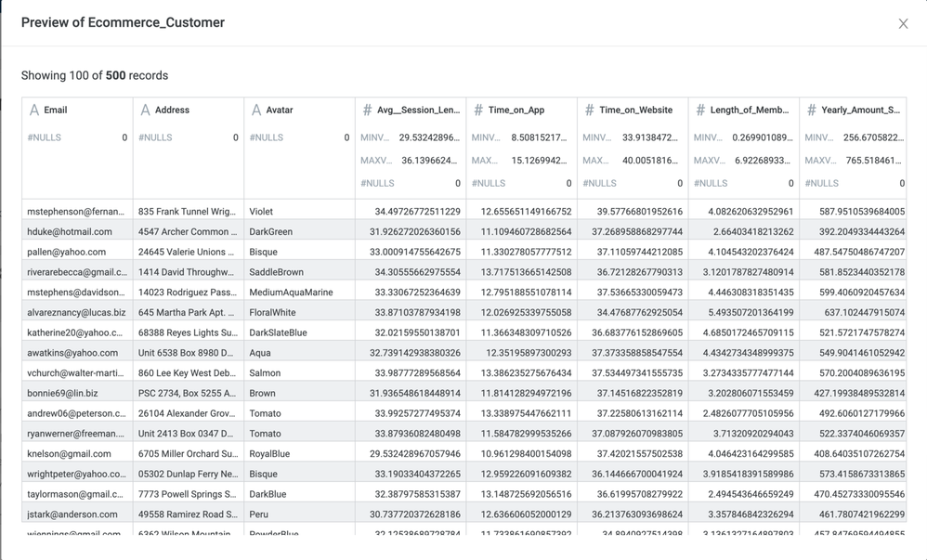Close the Ecommerce_Customer preview dialog

click(x=903, y=23)
